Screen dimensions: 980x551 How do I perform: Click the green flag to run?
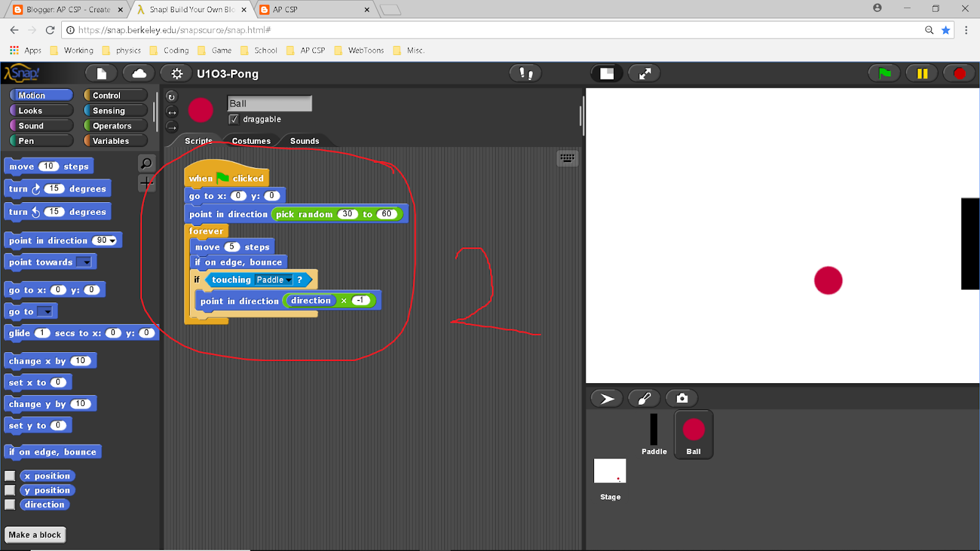click(x=884, y=73)
